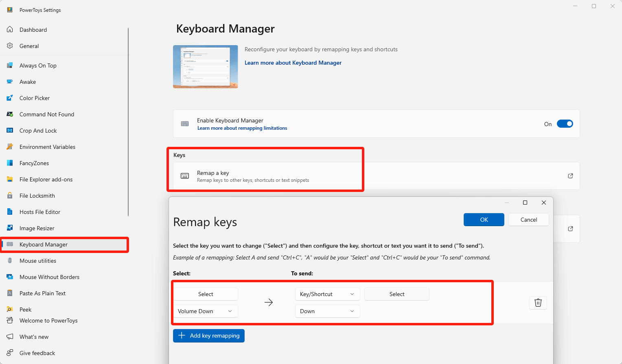The height and width of the screenshot is (364, 622).
Task: Open the Give feedback icon
Action: pos(10,353)
